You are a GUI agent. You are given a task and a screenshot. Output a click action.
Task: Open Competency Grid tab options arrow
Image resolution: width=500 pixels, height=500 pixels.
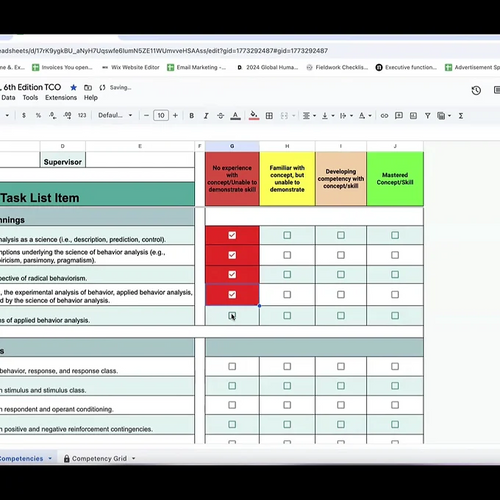pyautogui.click(x=133, y=458)
